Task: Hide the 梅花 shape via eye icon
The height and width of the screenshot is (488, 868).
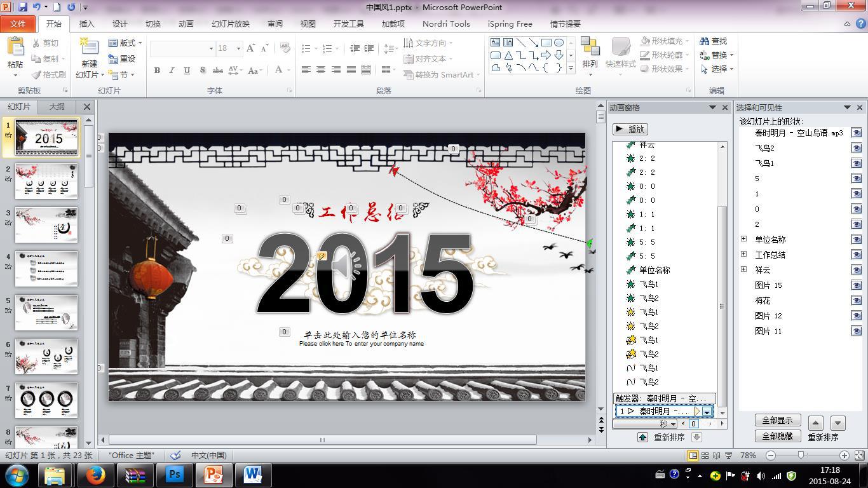Action: coord(856,301)
